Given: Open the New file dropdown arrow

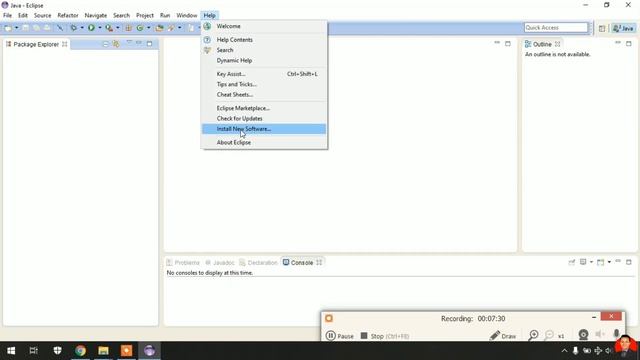Looking at the screenshot, I should click(x=16, y=28).
